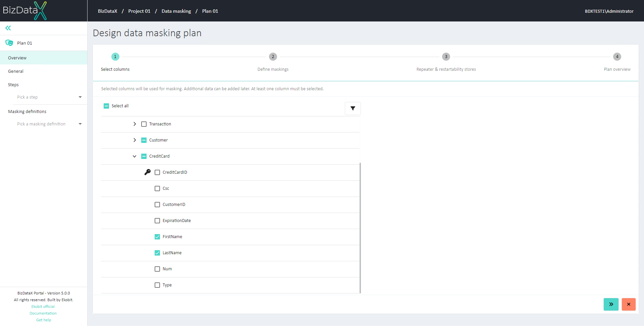Uncheck the LastName column checkbox
This screenshot has height=326, width=644.
[157, 253]
